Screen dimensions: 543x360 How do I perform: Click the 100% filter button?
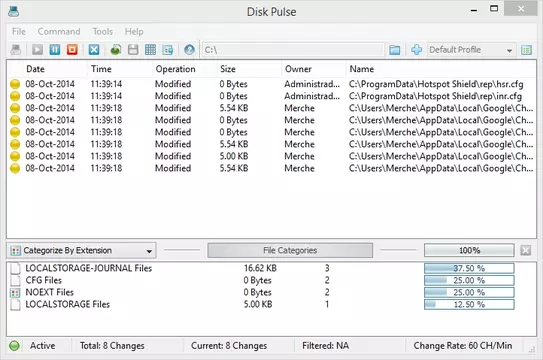[469, 250]
